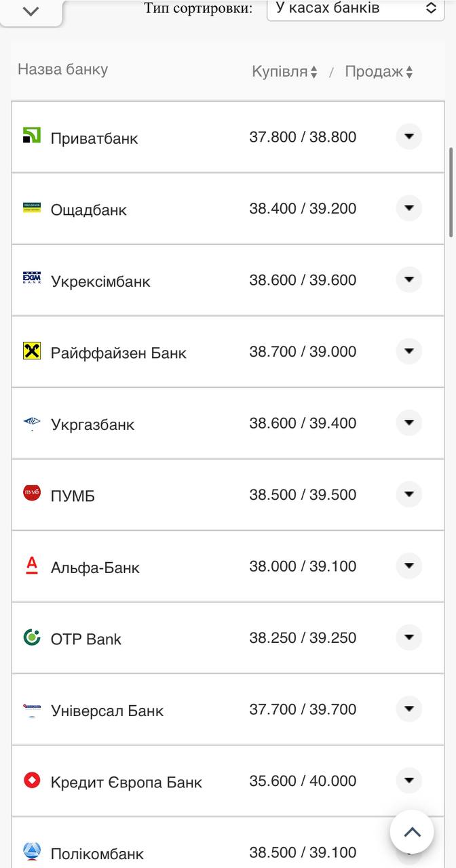456x868 pixels.
Task: Sort by Купівля column
Action: pyautogui.click(x=284, y=72)
